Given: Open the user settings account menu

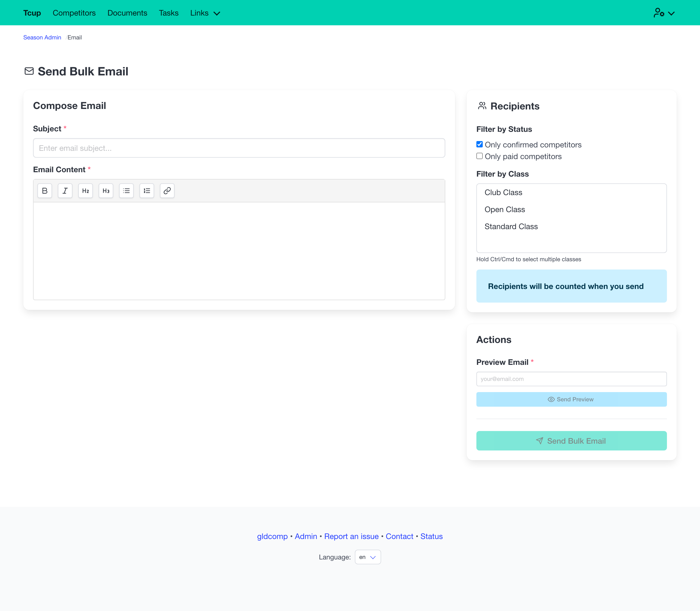Looking at the screenshot, I should tap(664, 13).
